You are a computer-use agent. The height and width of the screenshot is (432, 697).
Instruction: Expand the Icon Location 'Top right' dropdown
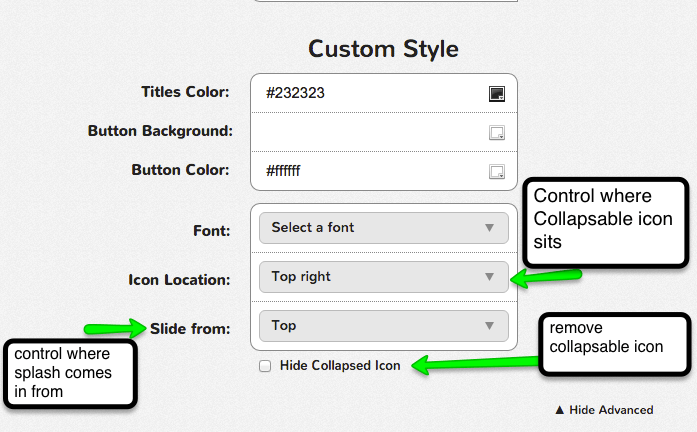383,277
